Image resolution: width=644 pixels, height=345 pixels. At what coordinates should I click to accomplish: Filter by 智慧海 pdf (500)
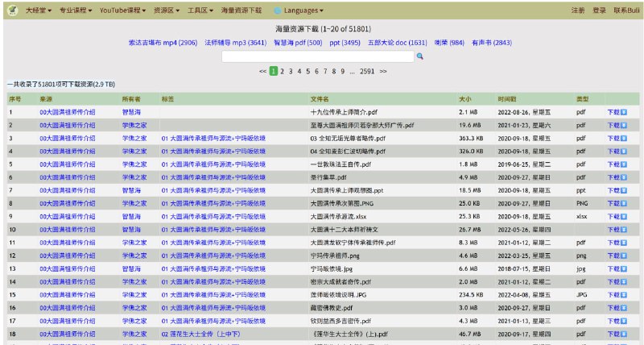click(298, 43)
